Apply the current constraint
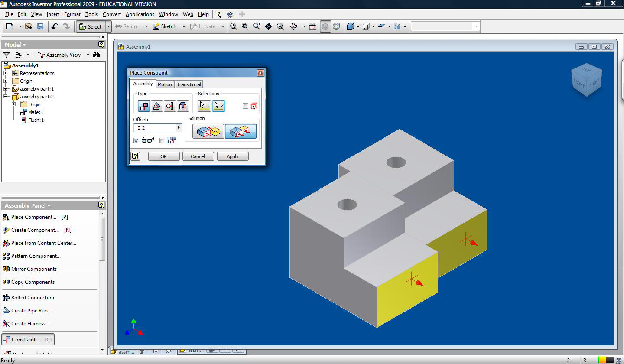 point(233,156)
